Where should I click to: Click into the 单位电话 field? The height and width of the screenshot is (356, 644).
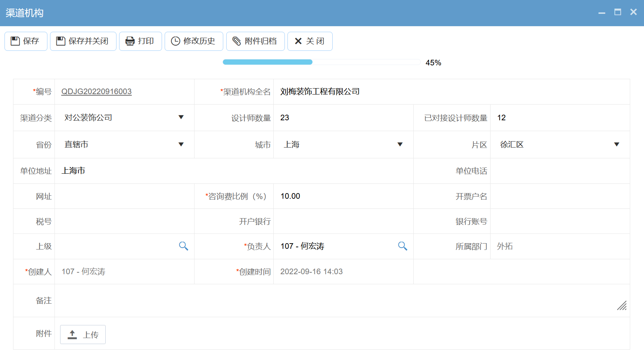[x=559, y=171]
